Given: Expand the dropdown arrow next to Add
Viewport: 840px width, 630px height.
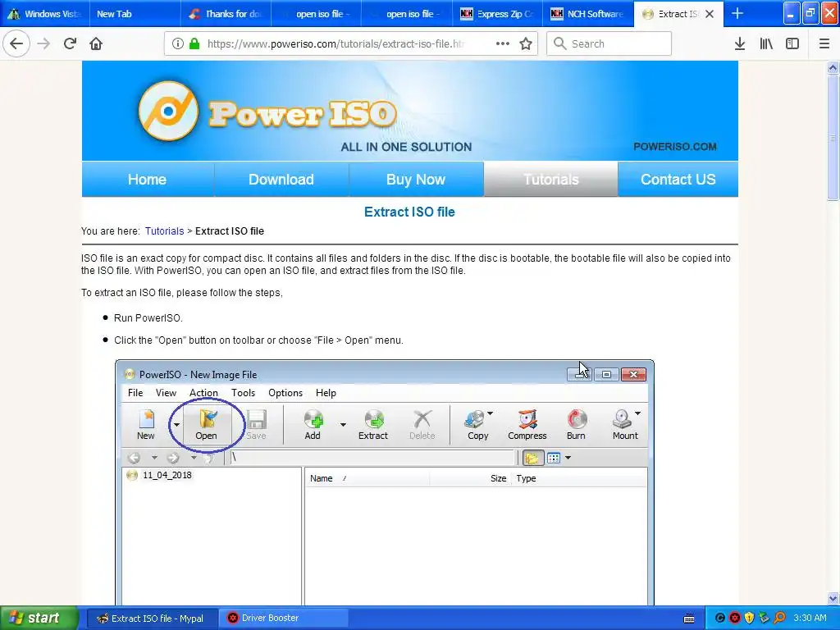Looking at the screenshot, I should click(343, 424).
